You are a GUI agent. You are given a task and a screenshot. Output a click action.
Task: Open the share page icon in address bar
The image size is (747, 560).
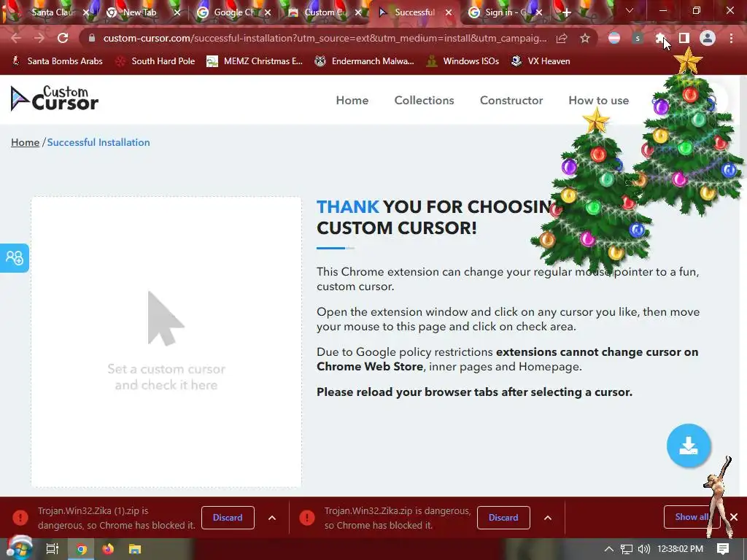pos(562,38)
